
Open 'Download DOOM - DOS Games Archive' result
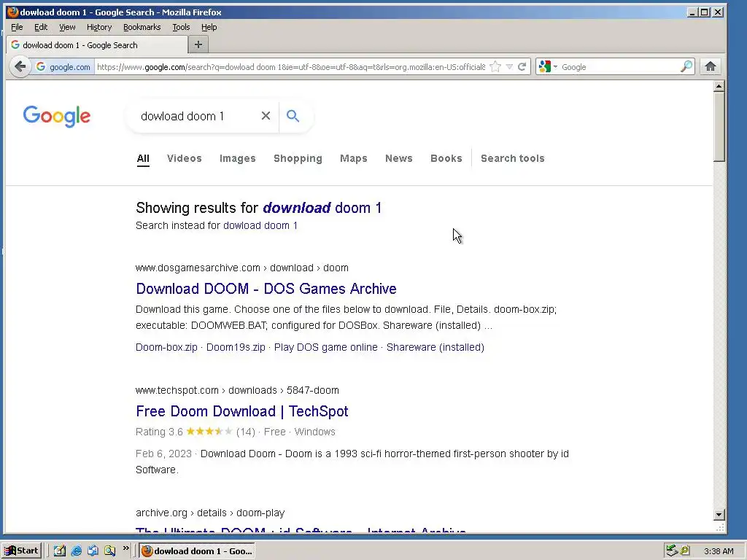[x=266, y=289]
